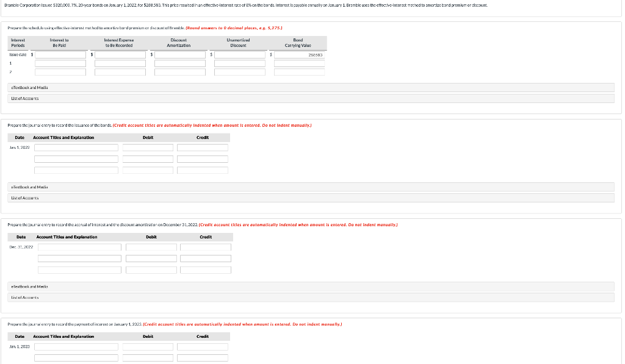Click third Credit field in accrual entry
Viewport: 625px width, 364px height.
click(206, 270)
